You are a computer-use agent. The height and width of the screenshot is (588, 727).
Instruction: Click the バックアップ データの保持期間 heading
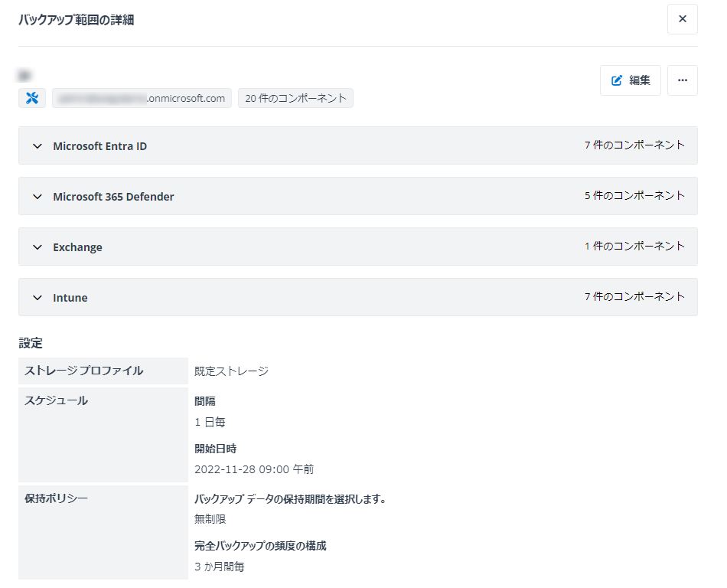click(290, 499)
